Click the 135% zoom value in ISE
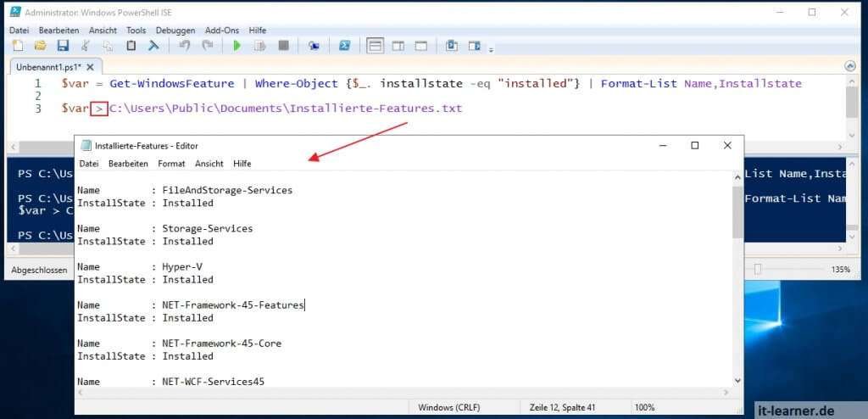This screenshot has height=419, width=868. click(840, 270)
